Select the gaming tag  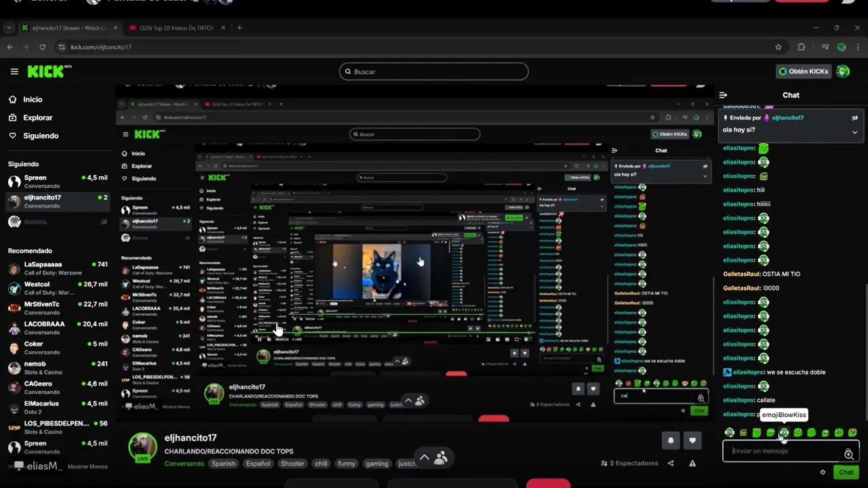coord(376,464)
